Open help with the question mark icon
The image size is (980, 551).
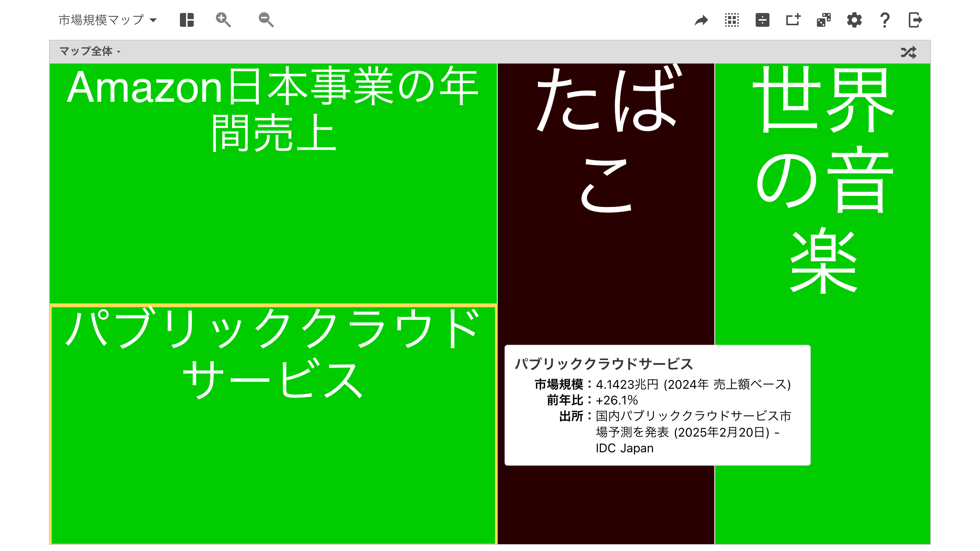(885, 20)
